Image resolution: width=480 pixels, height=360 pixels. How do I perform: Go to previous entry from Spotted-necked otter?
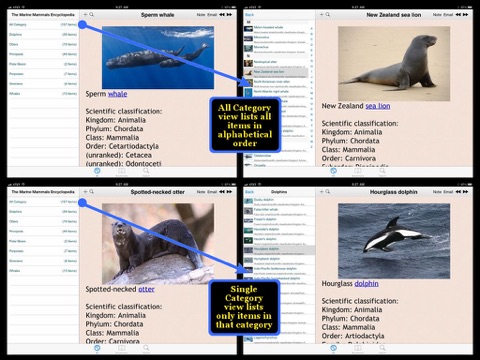222,192
